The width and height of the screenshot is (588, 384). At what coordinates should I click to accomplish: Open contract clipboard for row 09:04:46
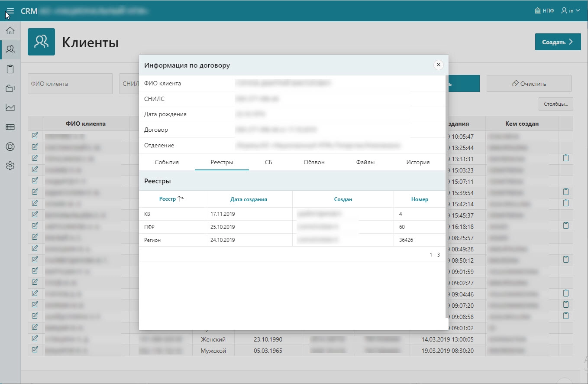[565, 293]
